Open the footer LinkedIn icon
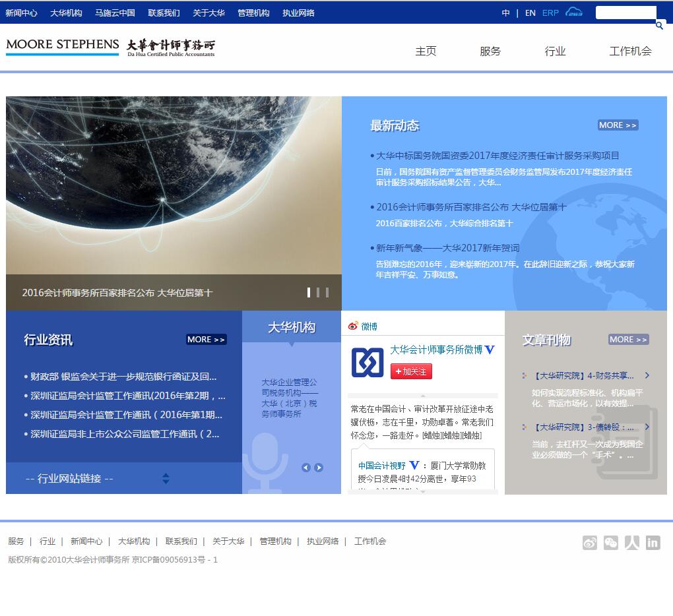The height and width of the screenshot is (616, 673). point(653,543)
